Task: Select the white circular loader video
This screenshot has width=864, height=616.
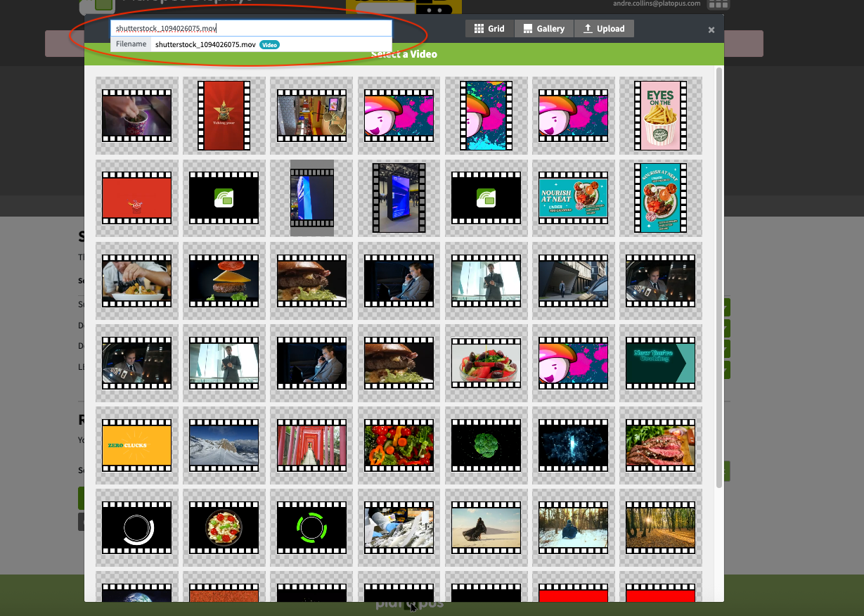Action: tap(137, 527)
